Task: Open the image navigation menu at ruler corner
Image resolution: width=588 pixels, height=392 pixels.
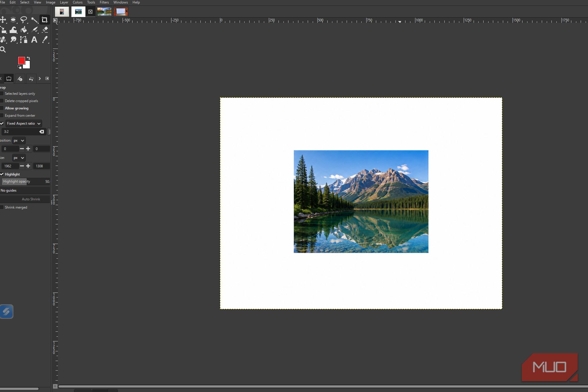Action: [55, 20]
